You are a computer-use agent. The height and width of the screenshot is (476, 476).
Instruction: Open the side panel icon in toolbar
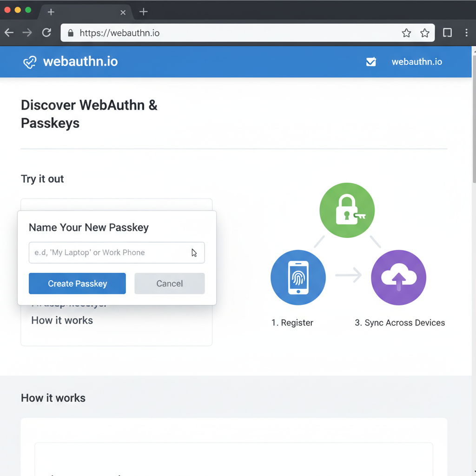point(447,33)
